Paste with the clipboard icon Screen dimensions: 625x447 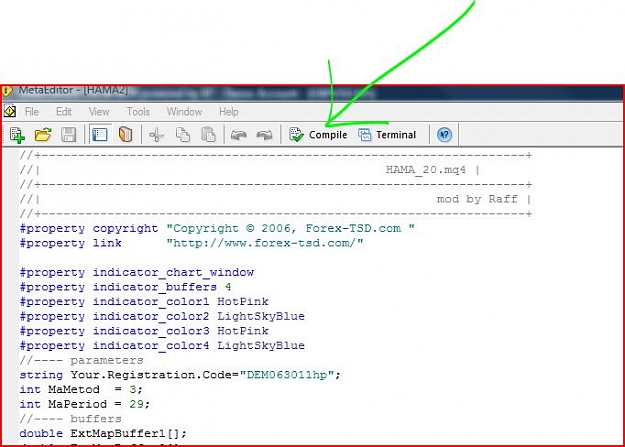(x=208, y=135)
